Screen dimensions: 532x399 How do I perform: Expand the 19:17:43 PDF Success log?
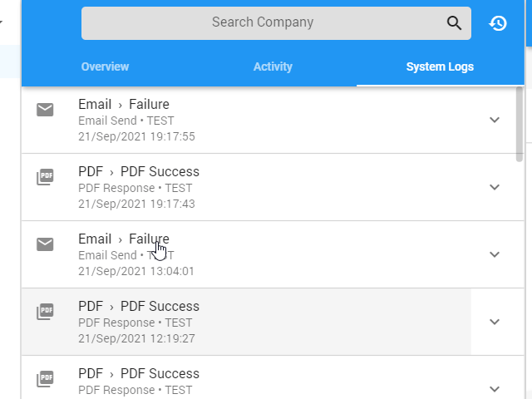[495, 187]
